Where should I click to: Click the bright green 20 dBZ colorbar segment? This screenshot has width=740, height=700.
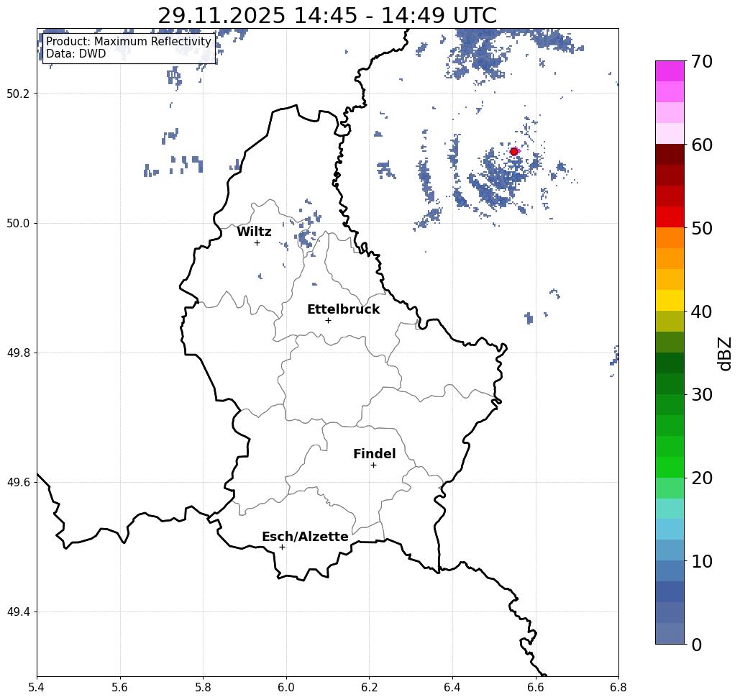670,468
